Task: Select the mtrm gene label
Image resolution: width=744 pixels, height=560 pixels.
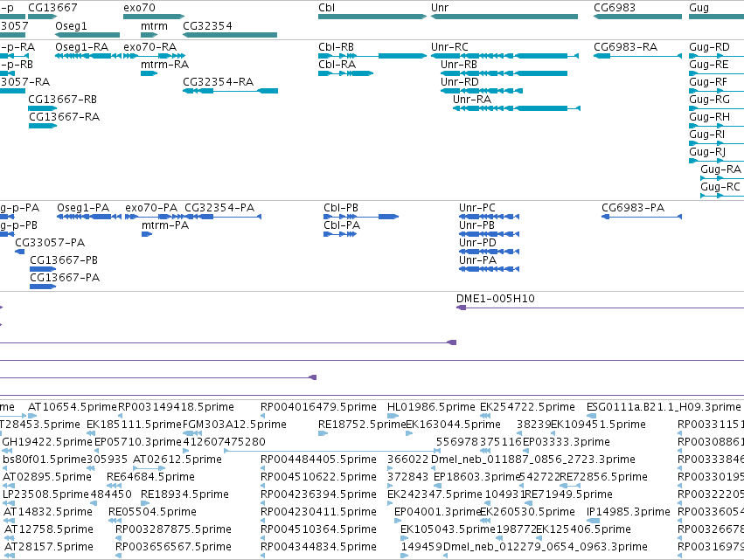Action: 154,25
